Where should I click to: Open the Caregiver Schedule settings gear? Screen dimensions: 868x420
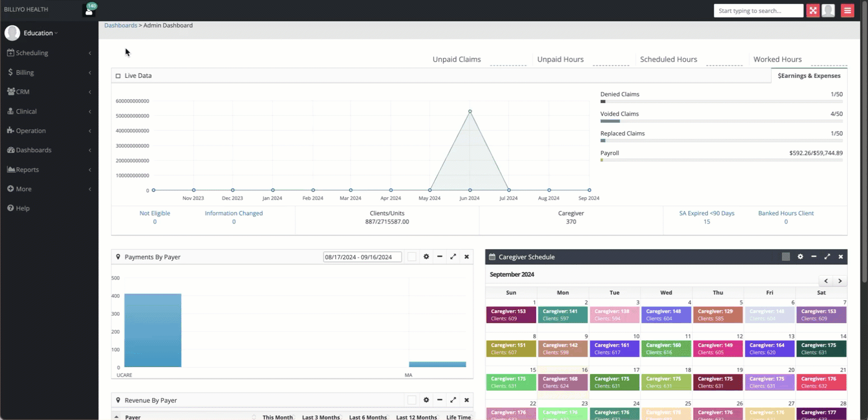[800, 256]
